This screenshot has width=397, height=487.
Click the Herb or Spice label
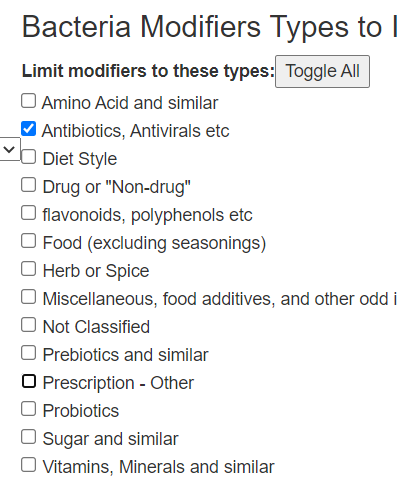[96, 271]
